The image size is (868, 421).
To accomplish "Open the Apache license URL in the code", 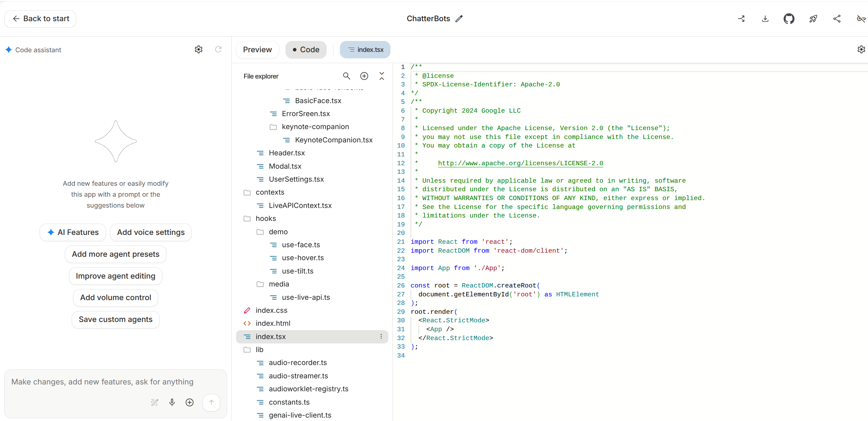I will 520,163.
